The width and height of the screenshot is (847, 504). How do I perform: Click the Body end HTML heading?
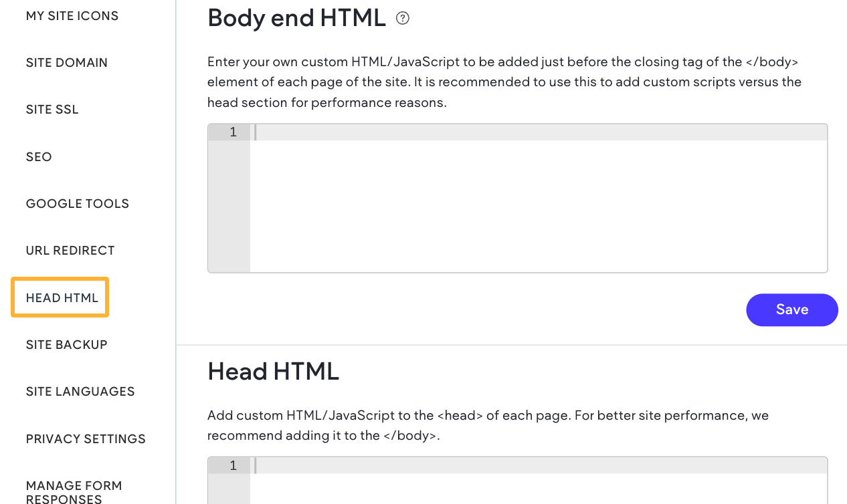[x=296, y=19]
